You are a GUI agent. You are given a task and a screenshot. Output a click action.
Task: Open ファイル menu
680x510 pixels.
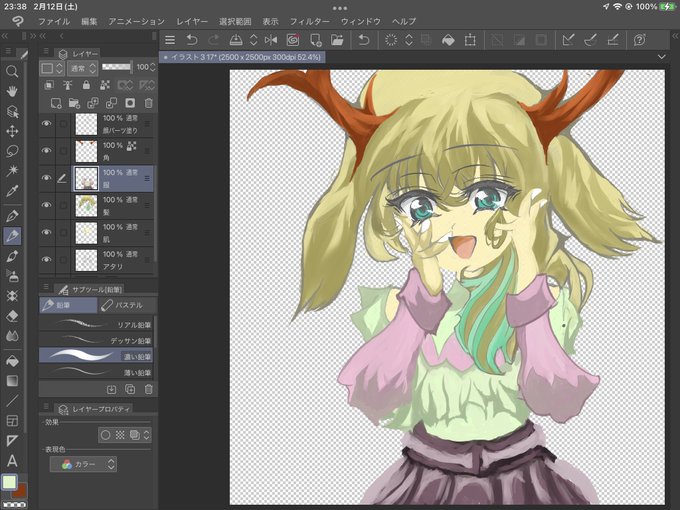54,21
